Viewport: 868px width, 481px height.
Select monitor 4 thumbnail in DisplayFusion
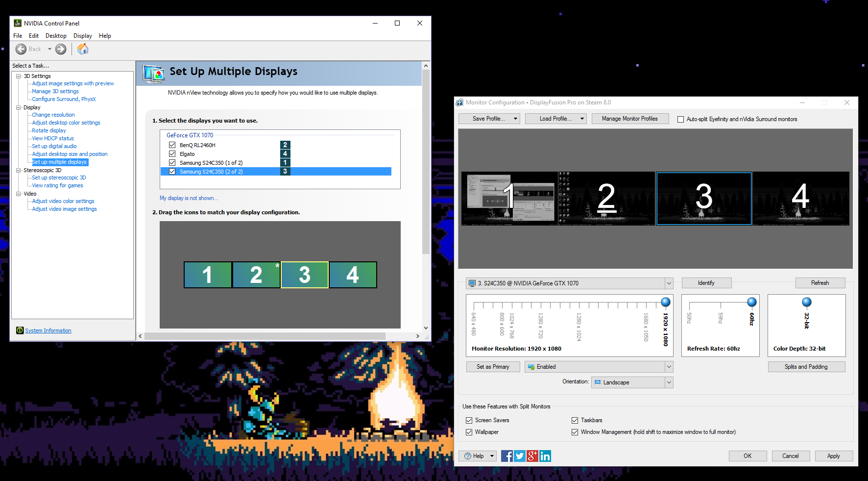click(801, 198)
